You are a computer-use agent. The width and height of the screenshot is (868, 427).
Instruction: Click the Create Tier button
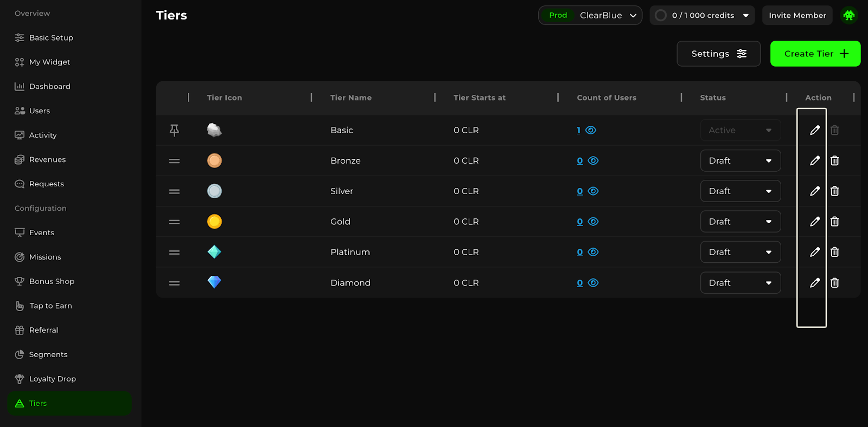tap(815, 54)
